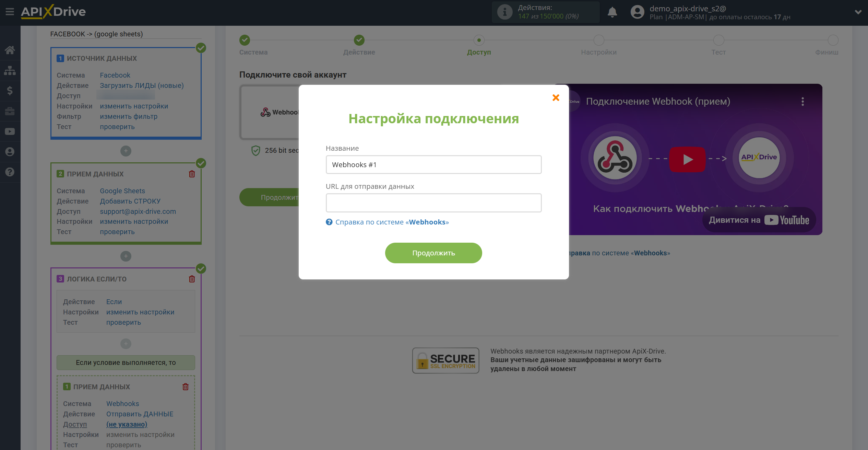Click the 256 bit security shield icon
Image resolution: width=868 pixels, height=450 pixels.
[x=255, y=150]
